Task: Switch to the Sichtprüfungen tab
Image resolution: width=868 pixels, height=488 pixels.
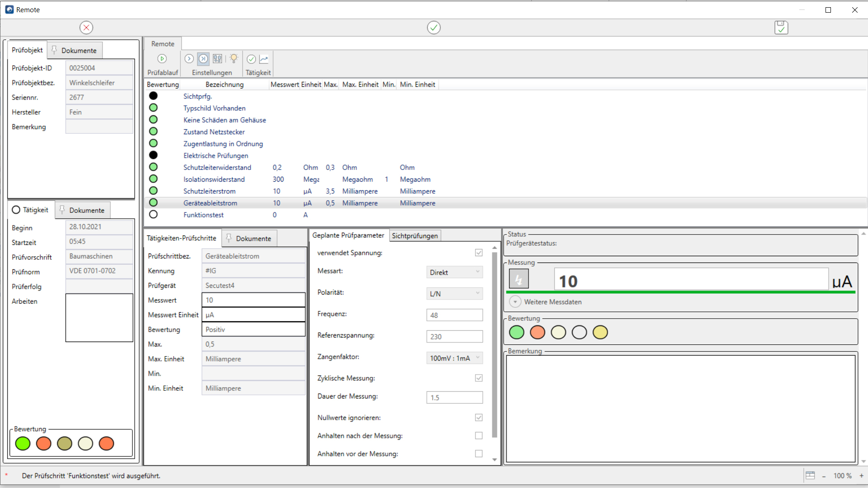Action: (x=415, y=235)
